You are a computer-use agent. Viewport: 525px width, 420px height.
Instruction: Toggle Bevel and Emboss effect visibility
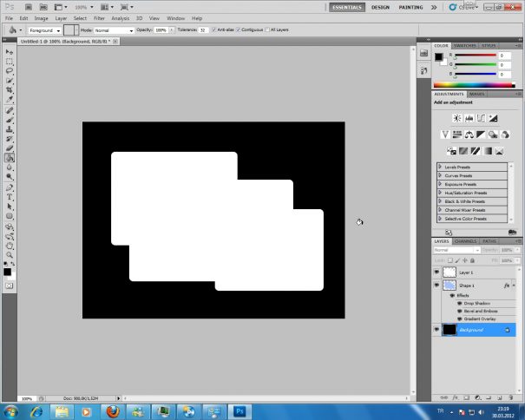click(x=460, y=312)
